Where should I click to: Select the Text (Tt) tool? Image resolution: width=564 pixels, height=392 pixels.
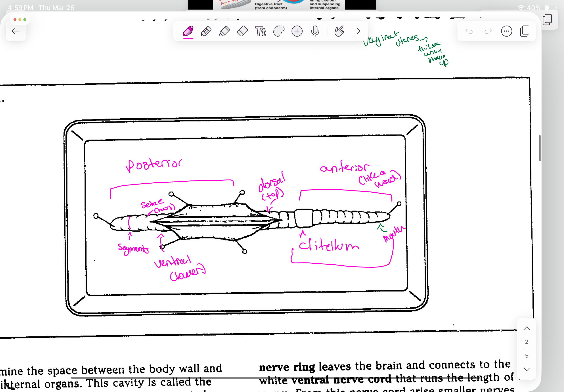tap(260, 31)
